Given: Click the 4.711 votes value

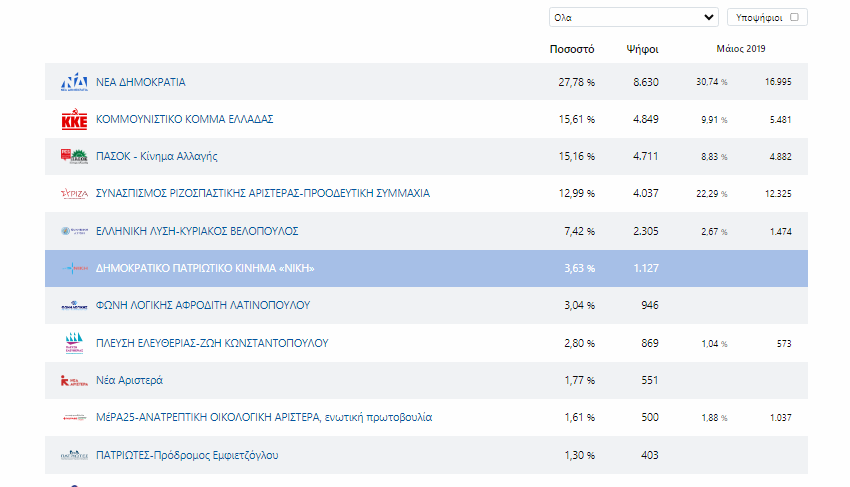Looking at the screenshot, I should (x=646, y=156).
